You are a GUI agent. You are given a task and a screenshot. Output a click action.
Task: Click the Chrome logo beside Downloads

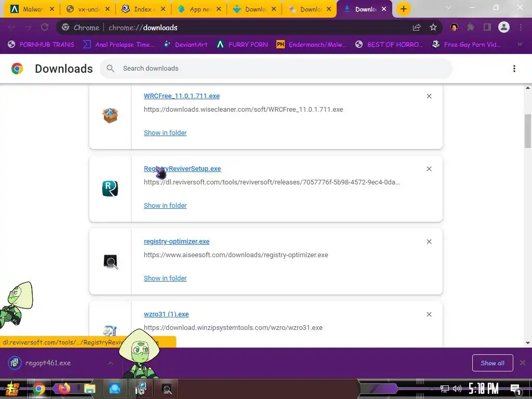pos(17,69)
